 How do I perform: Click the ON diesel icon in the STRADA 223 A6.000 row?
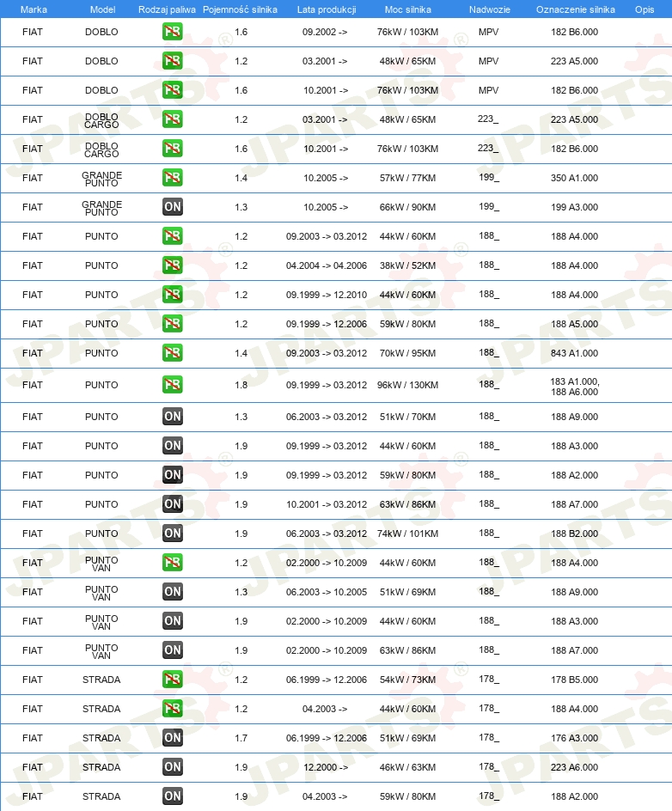tap(172, 767)
